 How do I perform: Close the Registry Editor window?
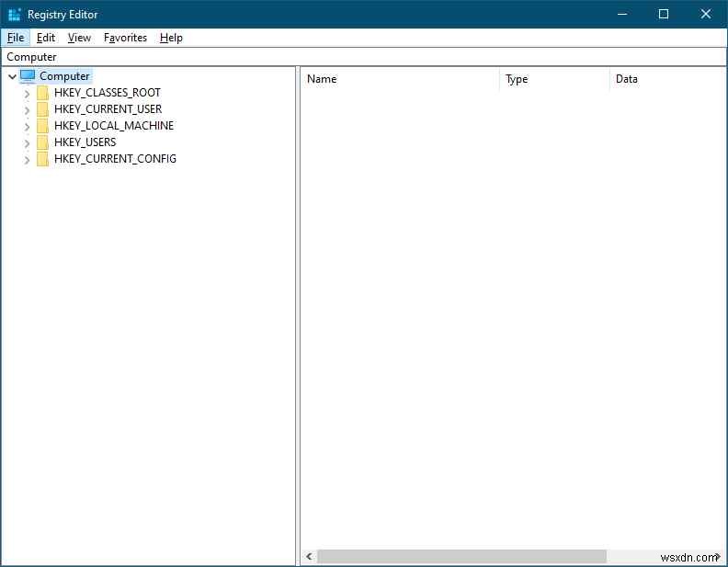[706, 15]
